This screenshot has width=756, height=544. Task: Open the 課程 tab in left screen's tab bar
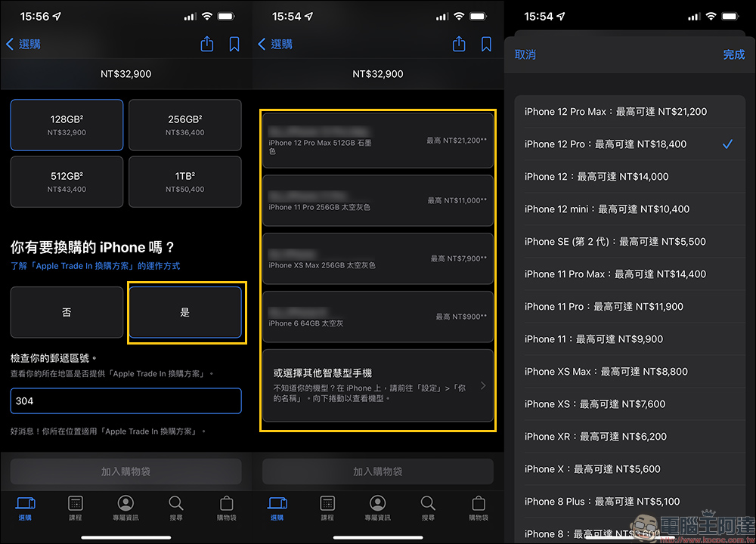click(75, 508)
